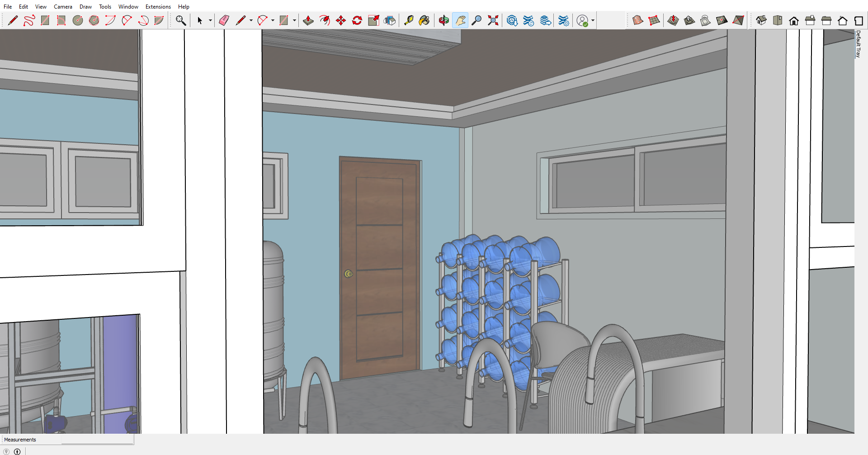Pick the Eraser tool

[224, 20]
